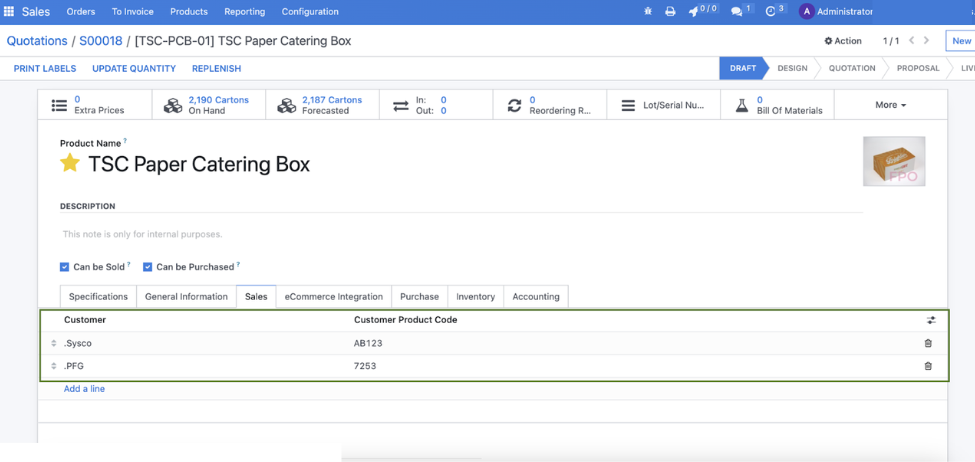975x462 pixels.
Task: Go to Quotations breadcrumb
Action: click(x=37, y=41)
